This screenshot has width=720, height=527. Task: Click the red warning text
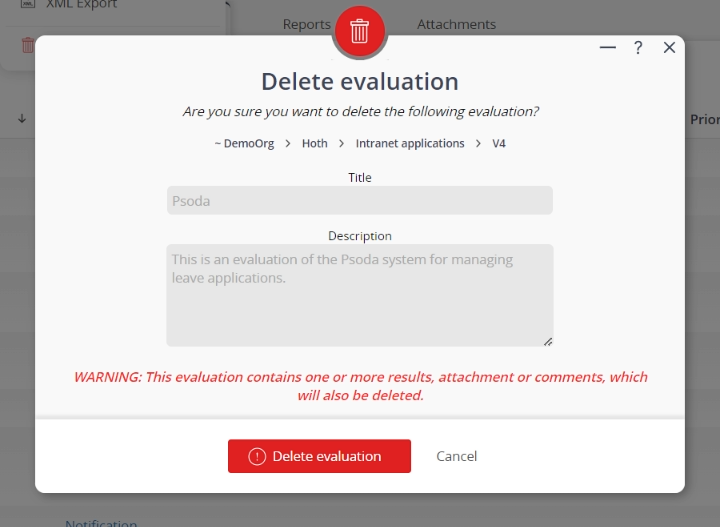click(360, 386)
